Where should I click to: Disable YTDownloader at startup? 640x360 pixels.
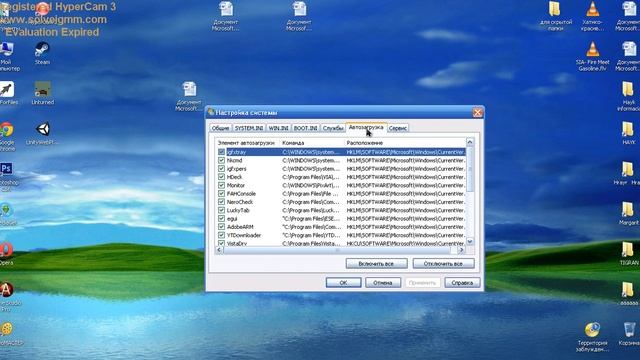tap(221, 235)
